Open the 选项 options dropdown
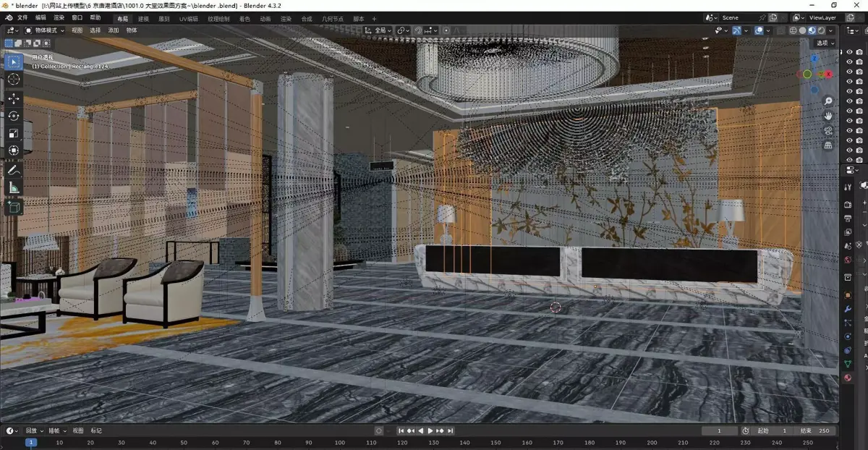Viewport: 868px width, 450px height. pos(824,43)
